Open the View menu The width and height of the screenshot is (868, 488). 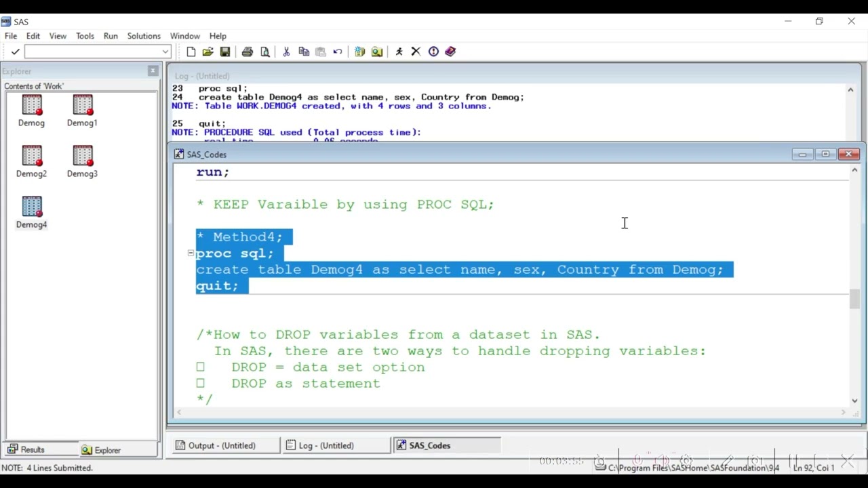(58, 36)
